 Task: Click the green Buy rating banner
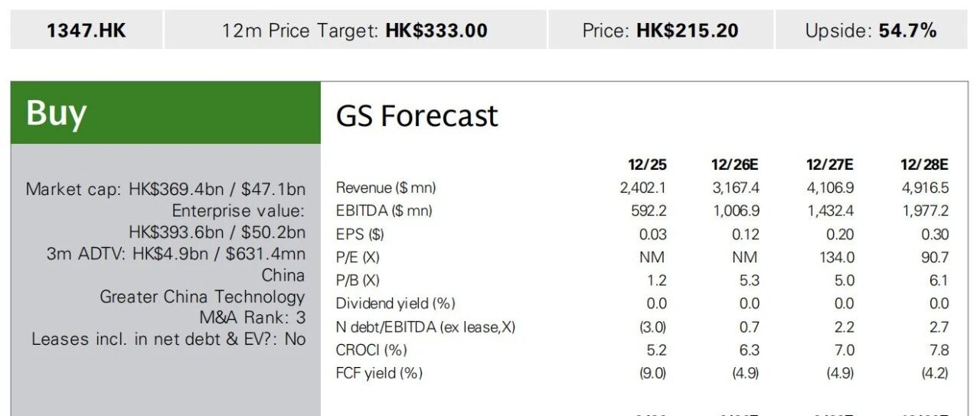[165, 112]
